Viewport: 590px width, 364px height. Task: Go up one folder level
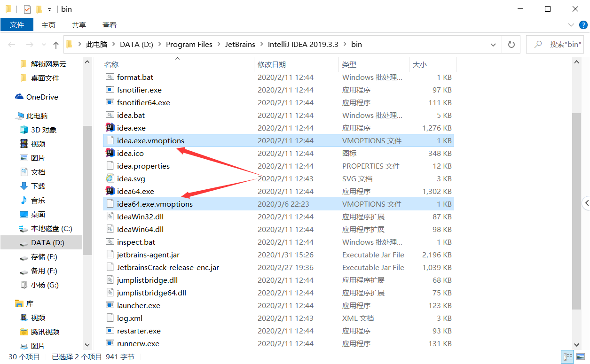(56, 45)
